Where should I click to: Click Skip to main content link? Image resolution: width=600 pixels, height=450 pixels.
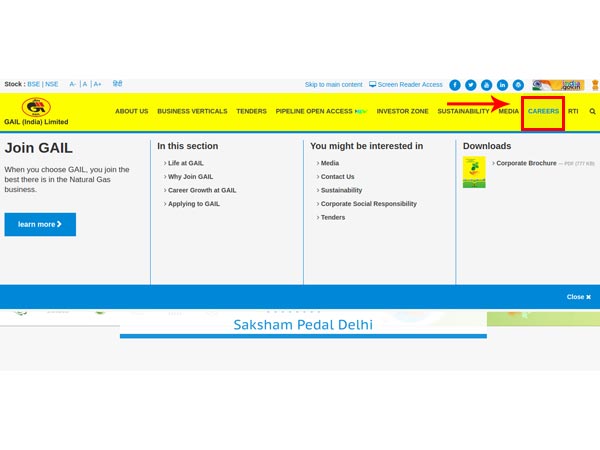[x=334, y=85]
